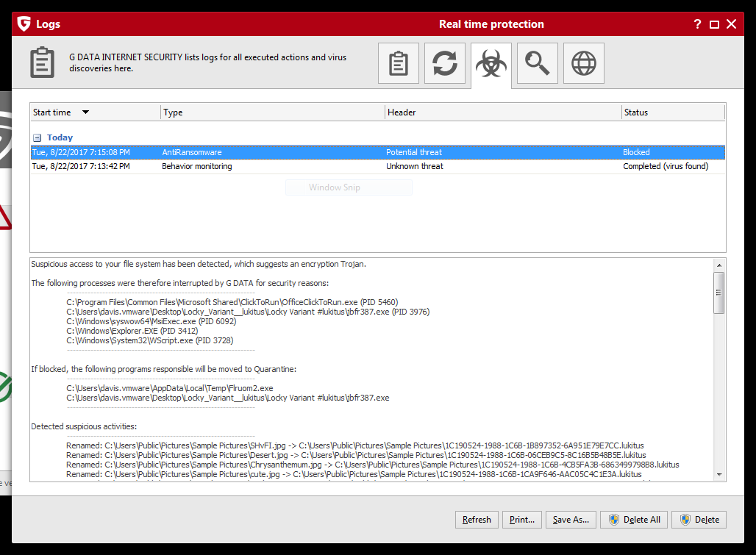Click the G DATA shield logo
Image resolution: width=756 pixels, height=555 pixels.
24,24
